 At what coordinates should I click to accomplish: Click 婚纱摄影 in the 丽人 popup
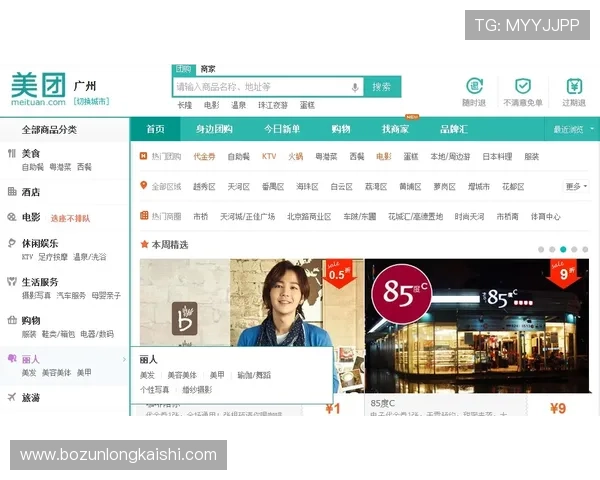pyautogui.click(x=197, y=390)
